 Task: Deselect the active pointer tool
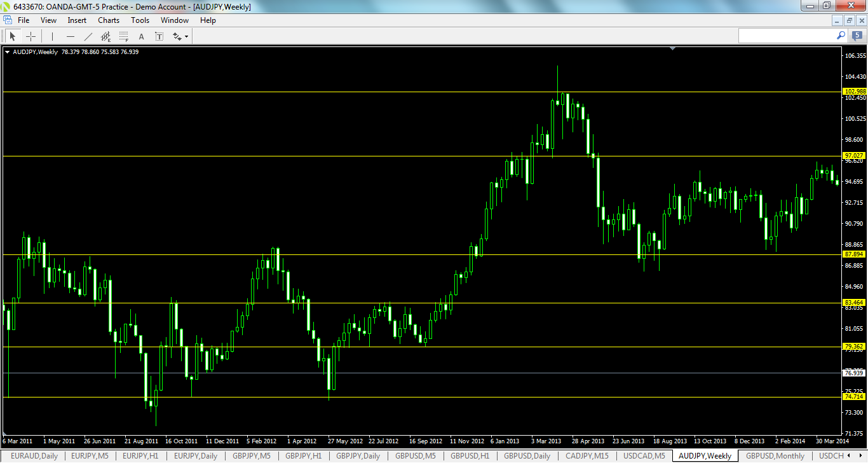(x=13, y=36)
